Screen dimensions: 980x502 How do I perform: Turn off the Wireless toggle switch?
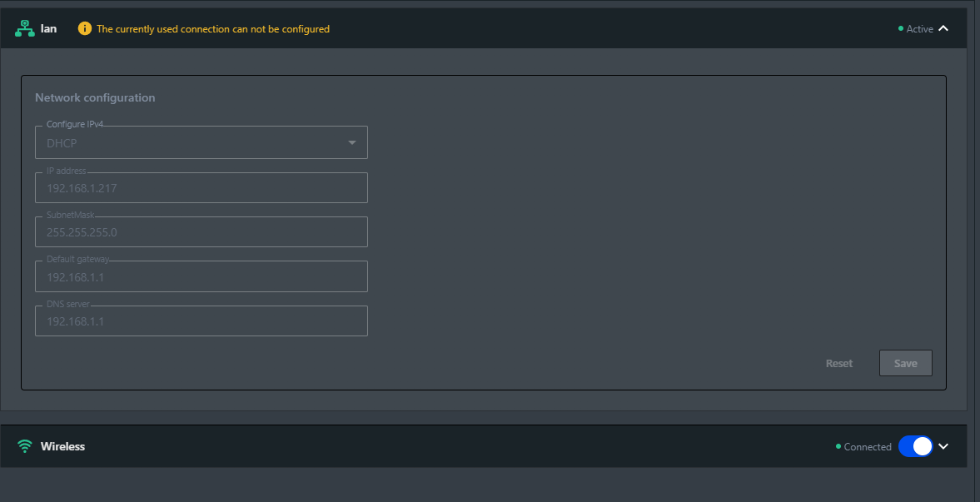click(915, 446)
